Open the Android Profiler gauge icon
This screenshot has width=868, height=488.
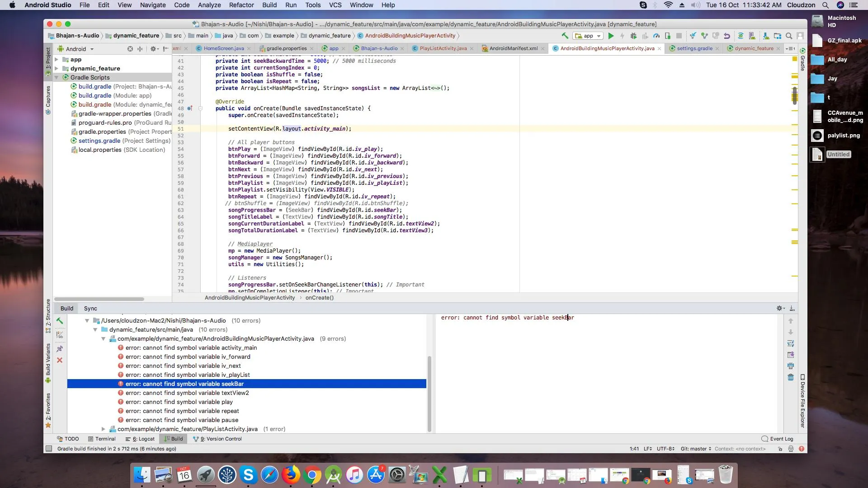click(x=656, y=36)
